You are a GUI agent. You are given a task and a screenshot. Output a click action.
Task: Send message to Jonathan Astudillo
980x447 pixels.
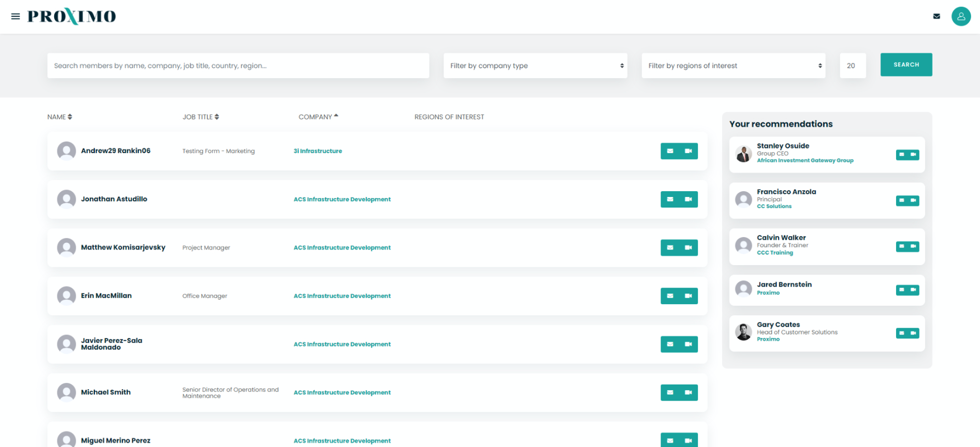click(x=670, y=199)
